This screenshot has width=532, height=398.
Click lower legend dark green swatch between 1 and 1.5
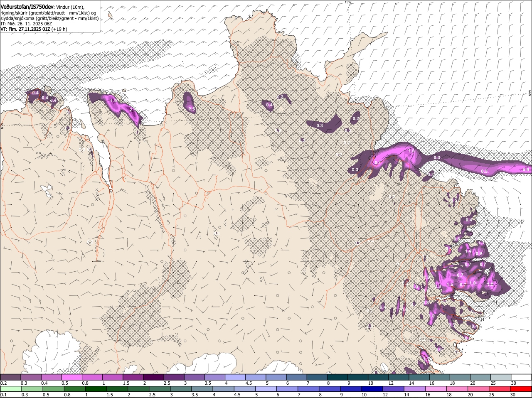pos(96,389)
